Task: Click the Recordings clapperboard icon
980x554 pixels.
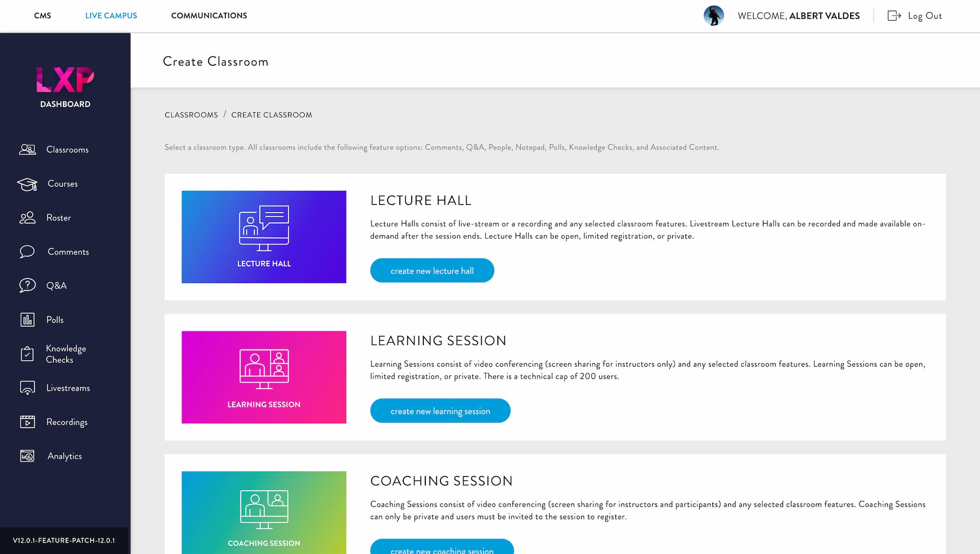Action: [x=27, y=422]
